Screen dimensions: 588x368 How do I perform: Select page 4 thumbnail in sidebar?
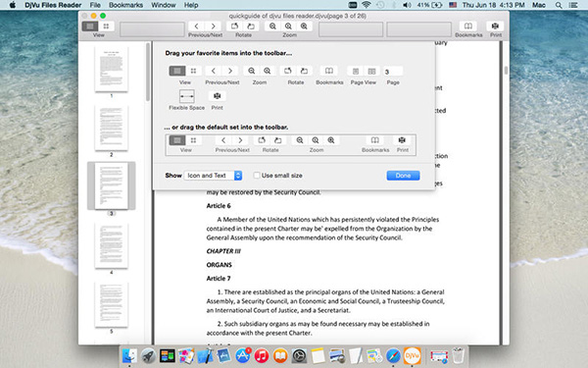[x=112, y=245]
